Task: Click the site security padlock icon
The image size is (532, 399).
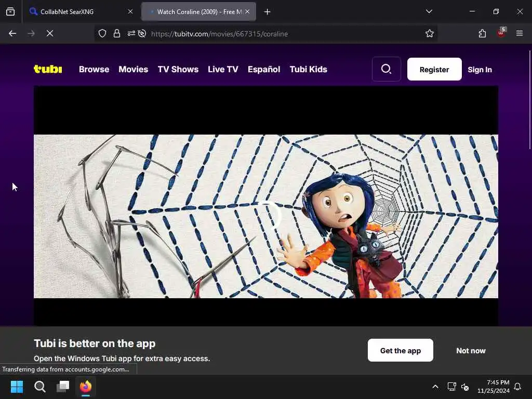Action: click(117, 33)
